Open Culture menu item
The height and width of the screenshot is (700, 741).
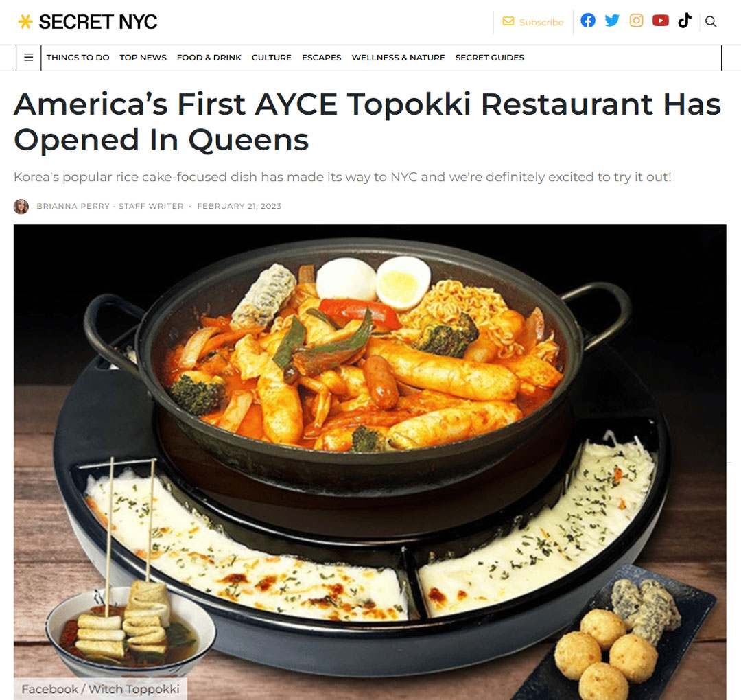click(x=271, y=58)
